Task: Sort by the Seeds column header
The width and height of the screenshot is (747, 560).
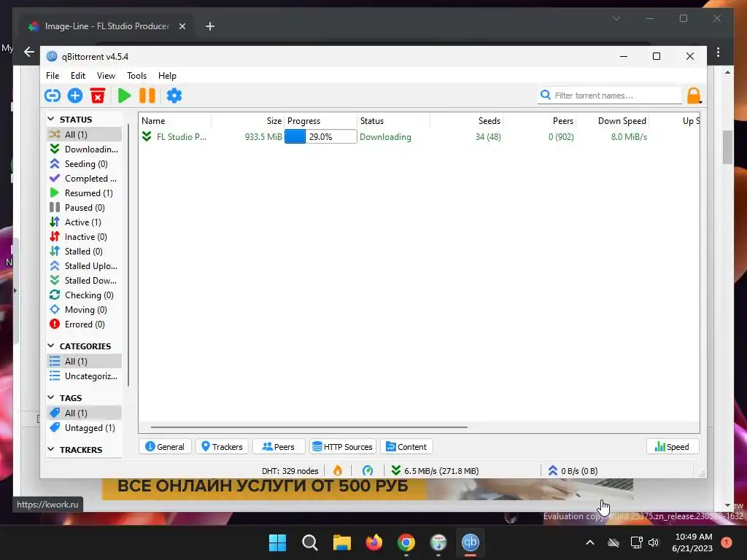Action: click(466, 121)
